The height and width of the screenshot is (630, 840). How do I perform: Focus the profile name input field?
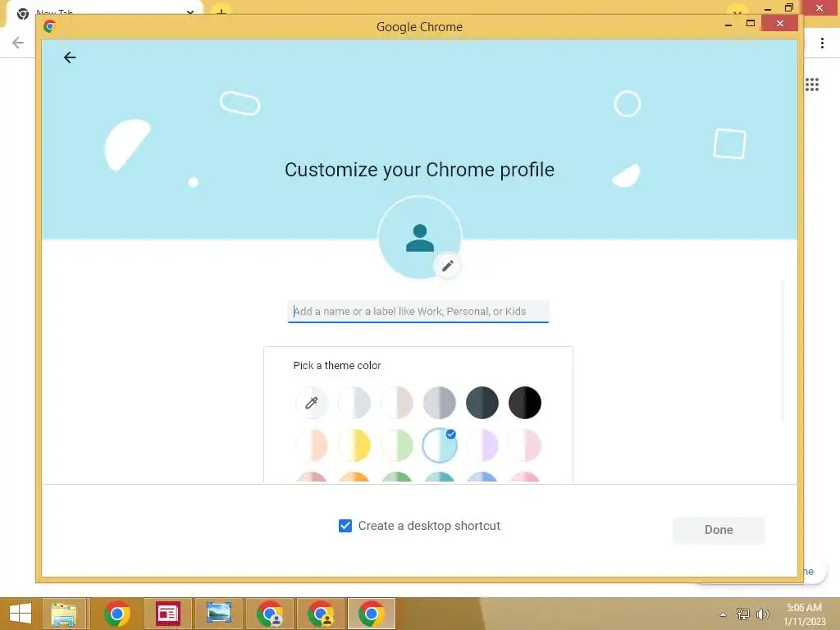tap(418, 311)
